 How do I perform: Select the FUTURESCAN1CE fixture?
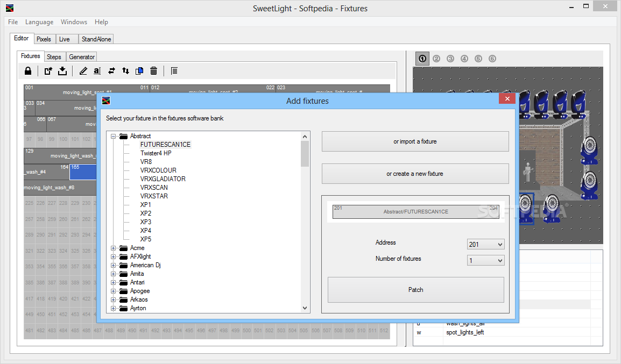[165, 145]
